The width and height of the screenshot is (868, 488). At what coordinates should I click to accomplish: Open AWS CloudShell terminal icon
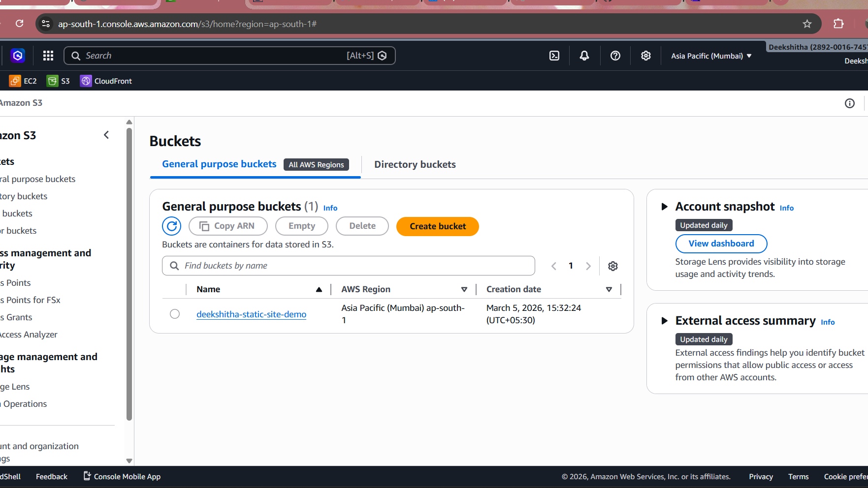coord(554,56)
